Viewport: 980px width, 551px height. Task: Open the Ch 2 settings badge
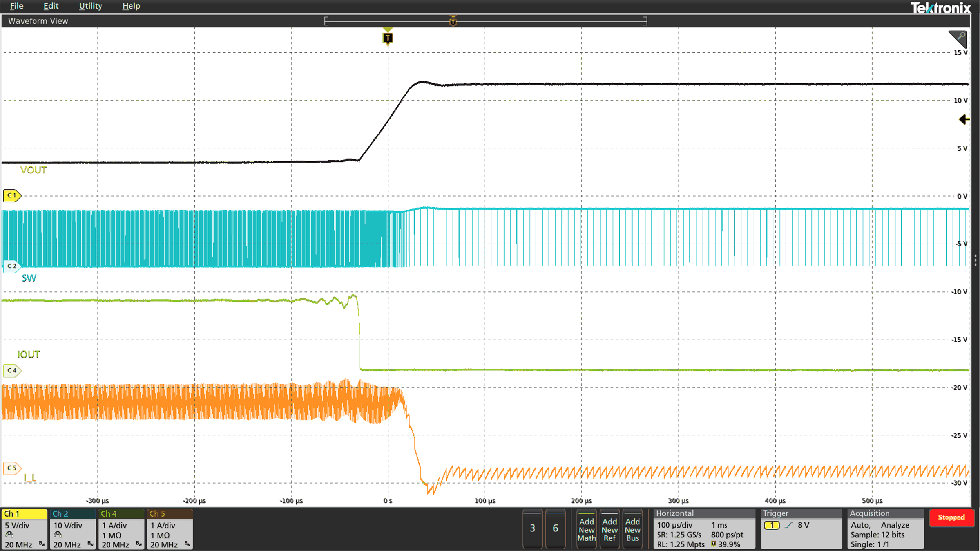tap(73, 529)
